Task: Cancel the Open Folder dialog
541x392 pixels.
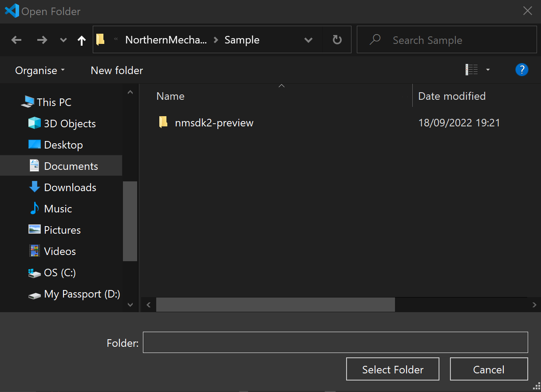Action: point(488,369)
